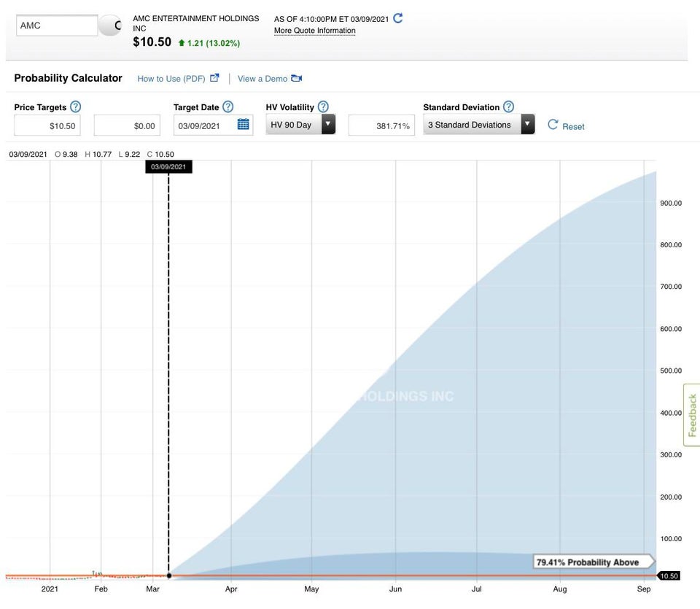Click the Target Date help icon

click(227, 106)
